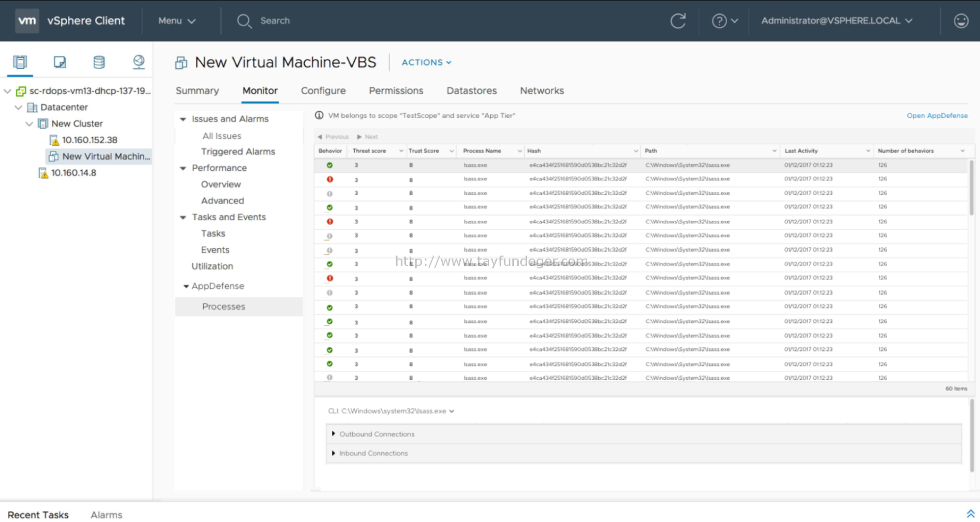Viewport: 980px width, 522px height.
Task: Select host 10.160.152.38 in the tree
Action: (90, 140)
